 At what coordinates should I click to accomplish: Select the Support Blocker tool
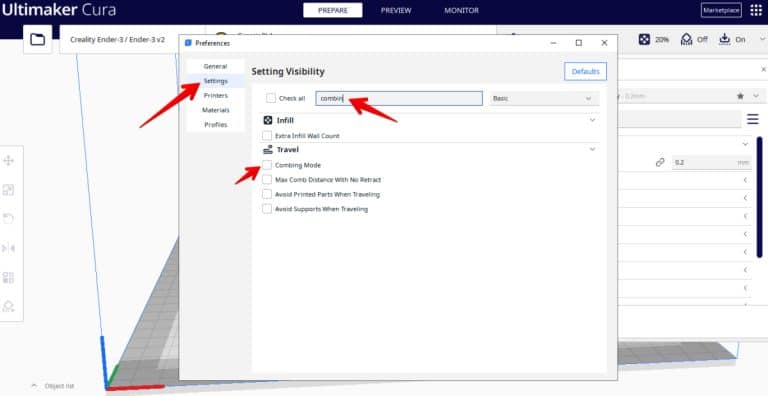pos(8,307)
